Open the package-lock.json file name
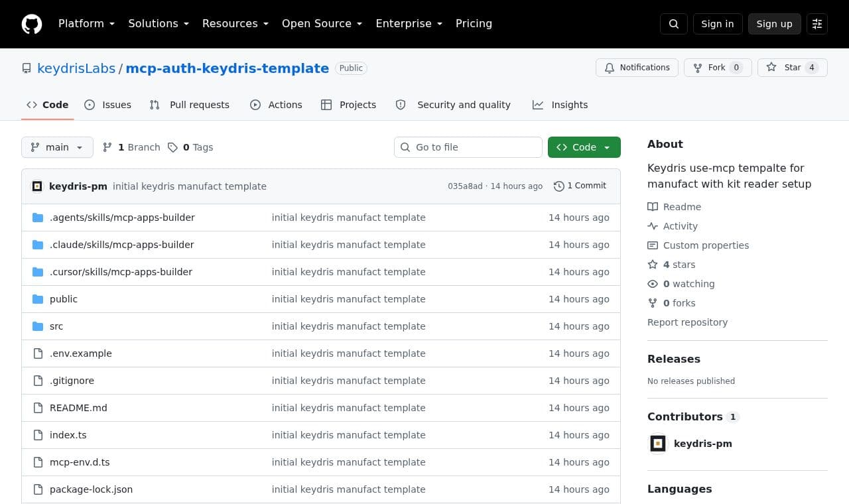This screenshot has width=849, height=504. 91,489
